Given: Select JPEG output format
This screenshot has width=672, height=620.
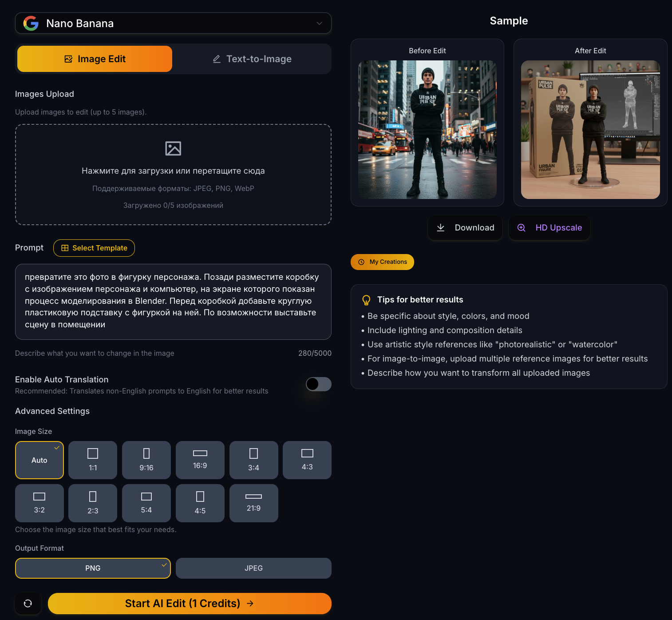Looking at the screenshot, I should [253, 568].
